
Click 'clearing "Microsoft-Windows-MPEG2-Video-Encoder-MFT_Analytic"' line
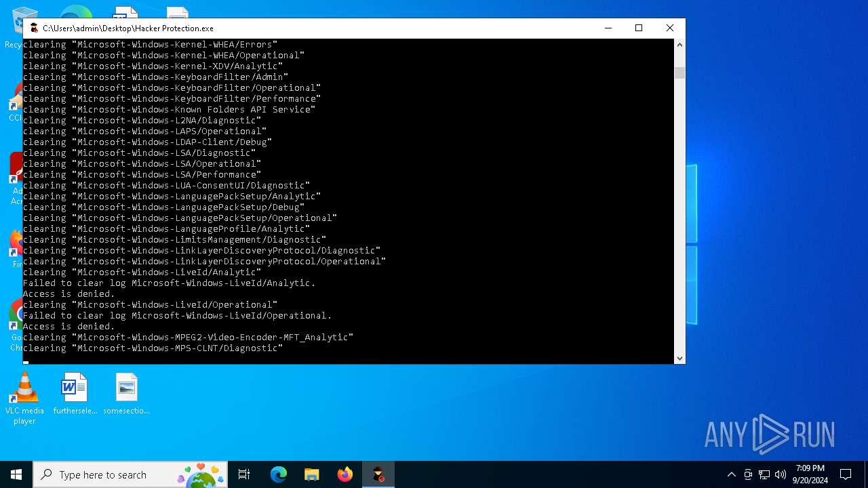[188, 337]
